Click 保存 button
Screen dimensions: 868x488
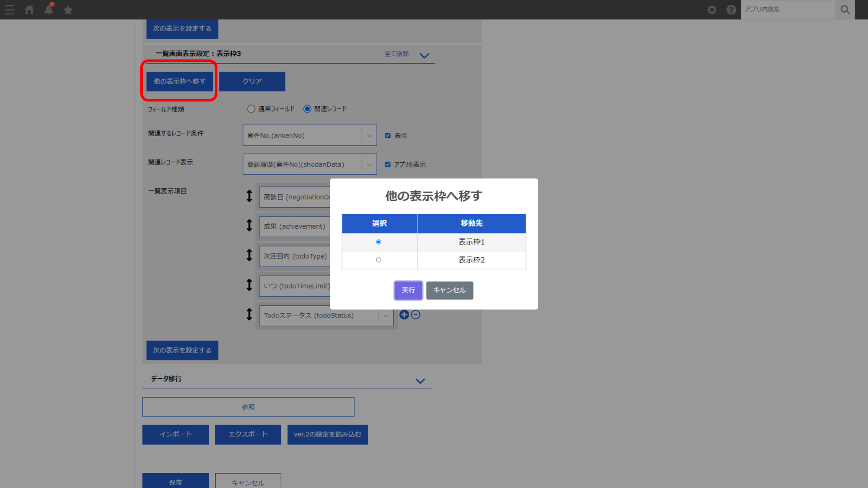tap(175, 481)
